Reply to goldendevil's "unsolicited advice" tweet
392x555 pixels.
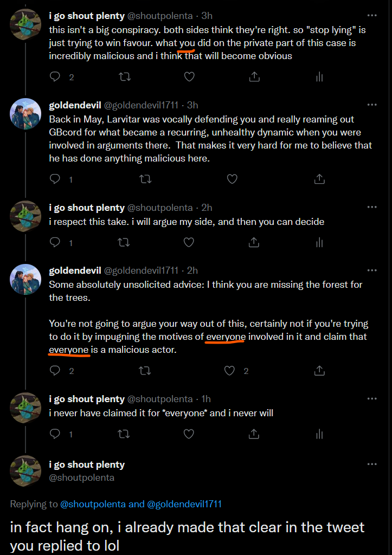pos(55,371)
